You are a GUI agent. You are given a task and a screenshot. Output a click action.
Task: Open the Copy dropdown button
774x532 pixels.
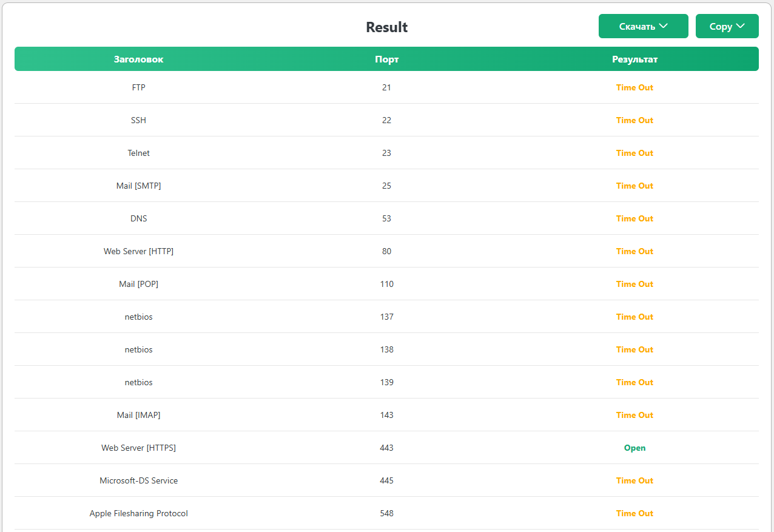click(x=727, y=26)
